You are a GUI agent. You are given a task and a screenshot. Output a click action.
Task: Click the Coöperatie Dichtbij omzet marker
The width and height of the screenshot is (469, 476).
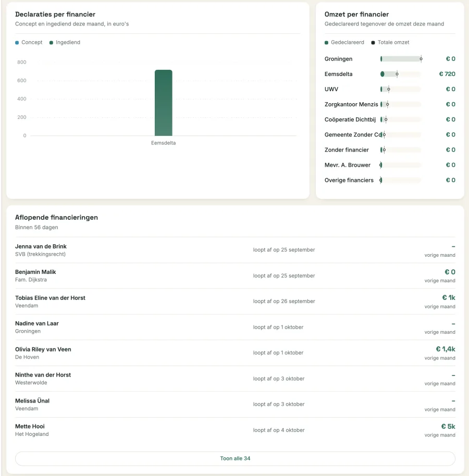386,120
